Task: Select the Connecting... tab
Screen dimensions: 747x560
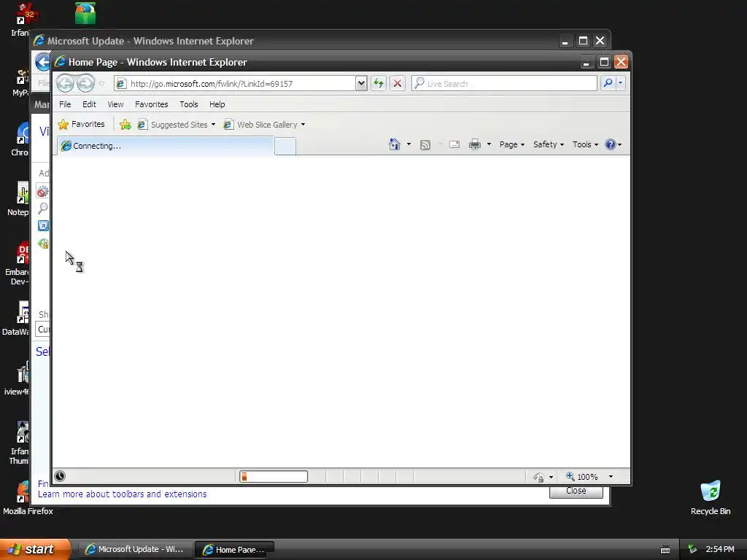Action: pyautogui.click(x=166, y=146)
